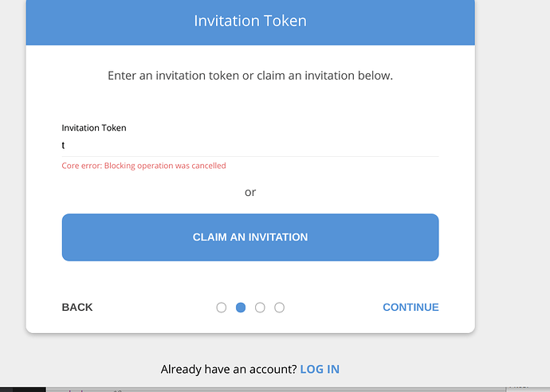Viewport: 550px width, 392px height.
Task: Click the gray bar along the bottom edge
Action: (271, 389)
